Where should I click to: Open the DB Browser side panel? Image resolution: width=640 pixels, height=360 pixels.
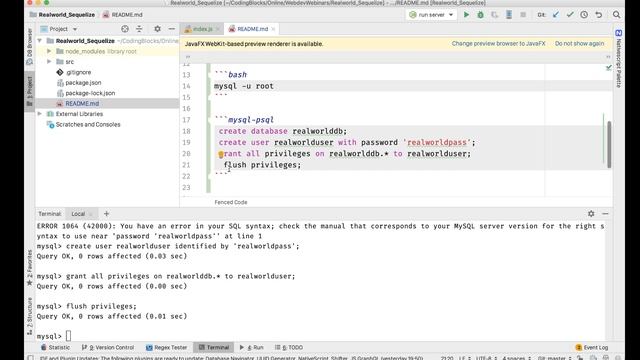[x=29, y=47]
